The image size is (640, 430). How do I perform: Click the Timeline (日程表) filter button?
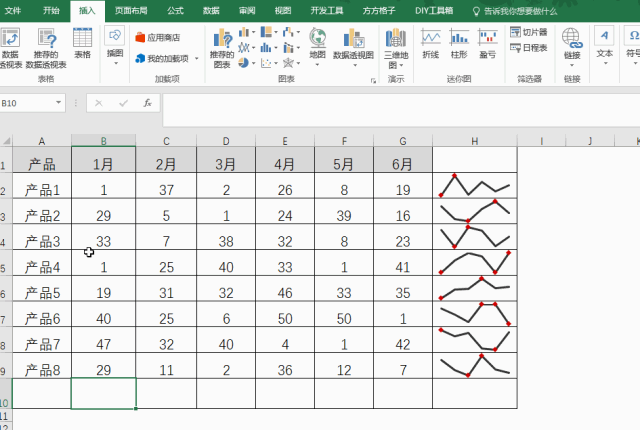click(x=528, y=47)
